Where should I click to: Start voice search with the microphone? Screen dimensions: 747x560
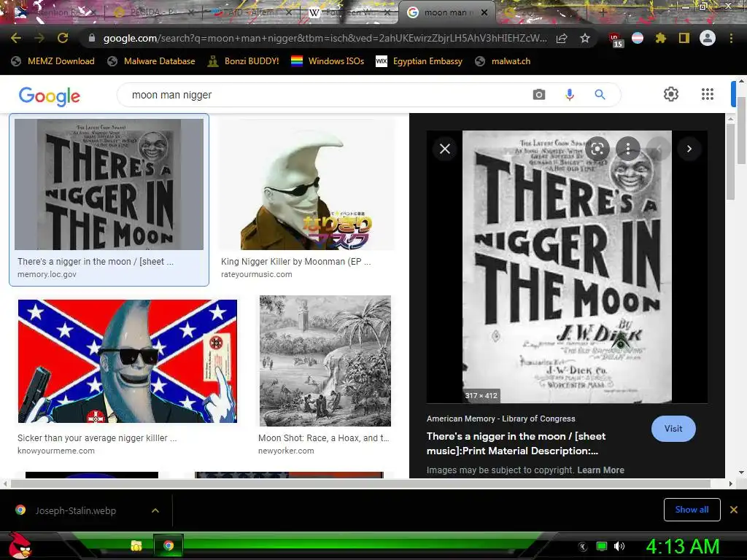(569, 95)
